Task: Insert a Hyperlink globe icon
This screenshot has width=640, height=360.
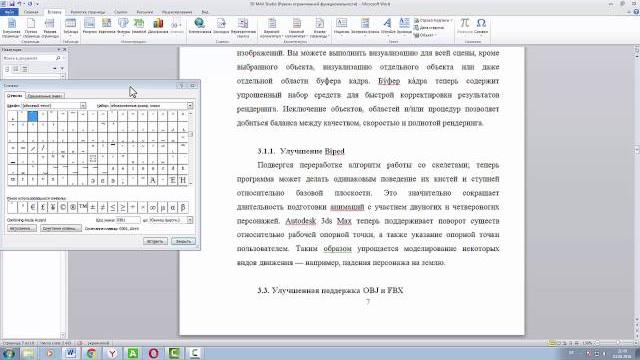Action: pos(200,26)
